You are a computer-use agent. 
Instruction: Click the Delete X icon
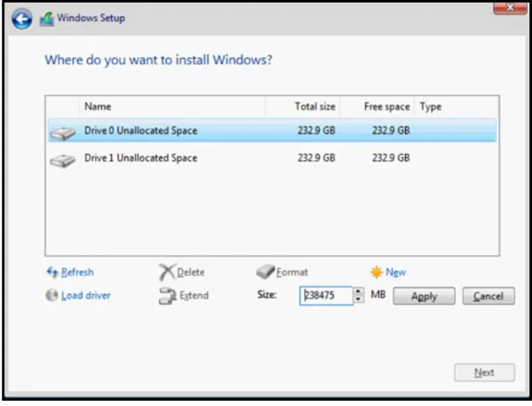point(167,272)
